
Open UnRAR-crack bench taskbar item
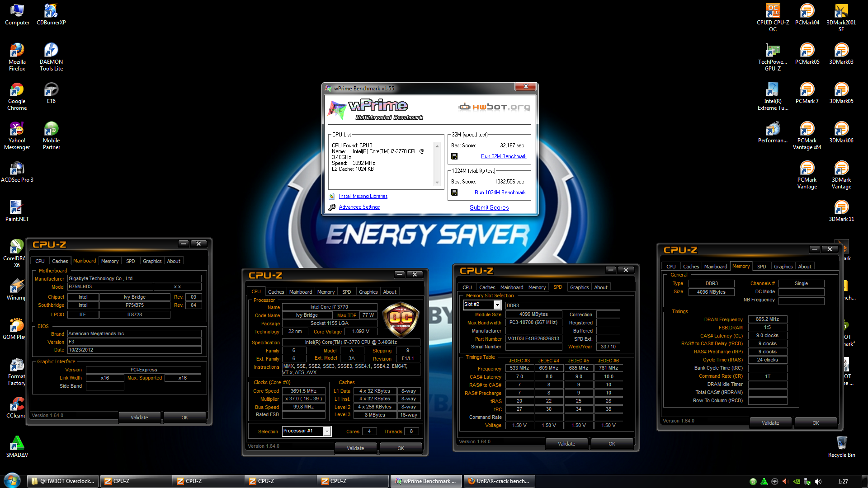click(x=499, y=481)
